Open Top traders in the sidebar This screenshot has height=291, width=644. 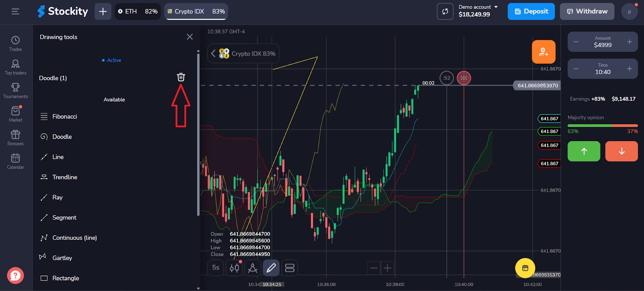coord(15,67)
